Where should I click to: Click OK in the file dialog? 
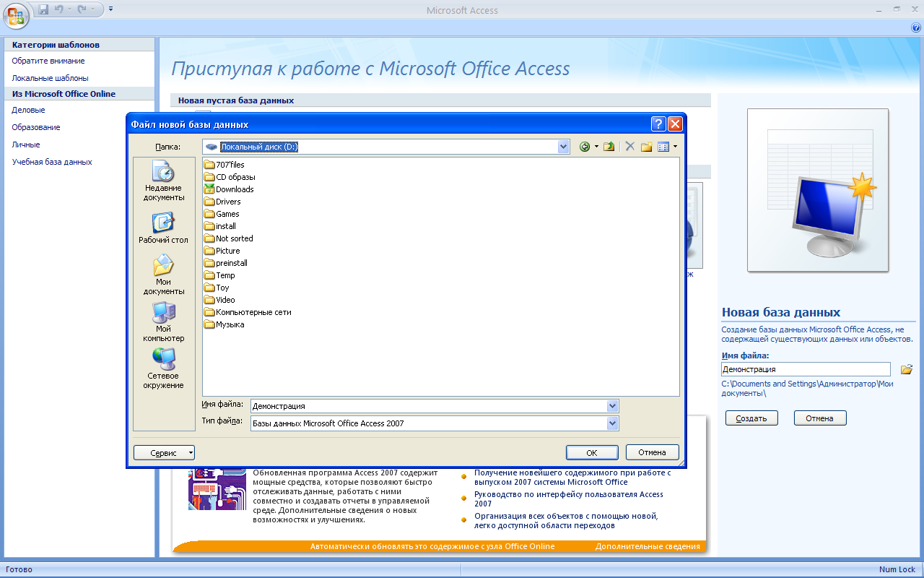(x=592, y=453)
